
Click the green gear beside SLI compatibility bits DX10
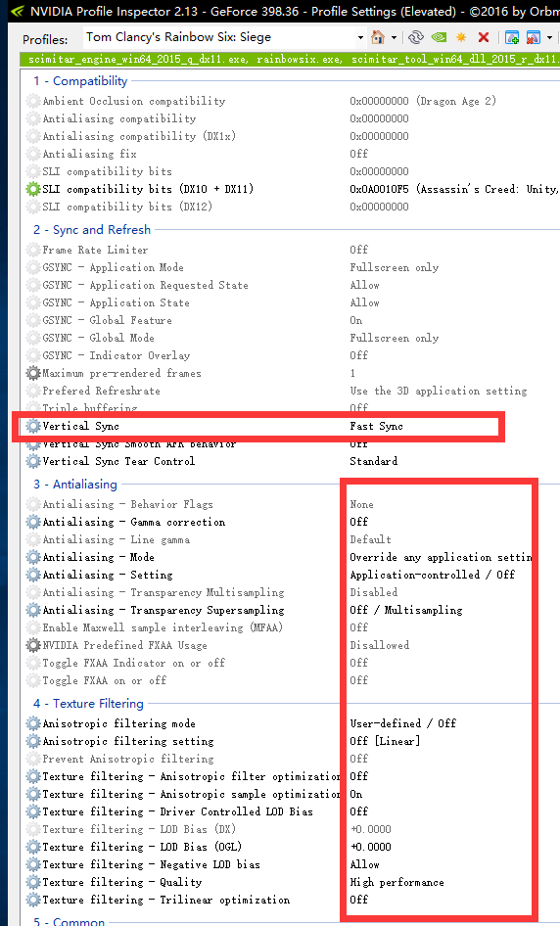click(33, 189)
